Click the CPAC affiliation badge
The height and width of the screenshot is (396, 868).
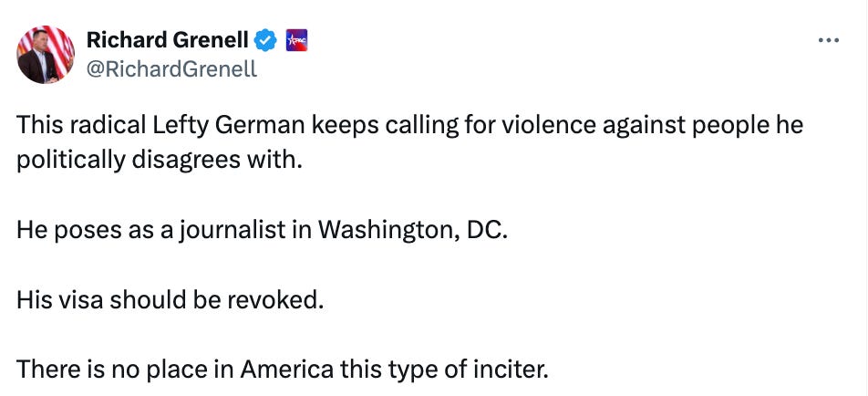pos(296,40)
